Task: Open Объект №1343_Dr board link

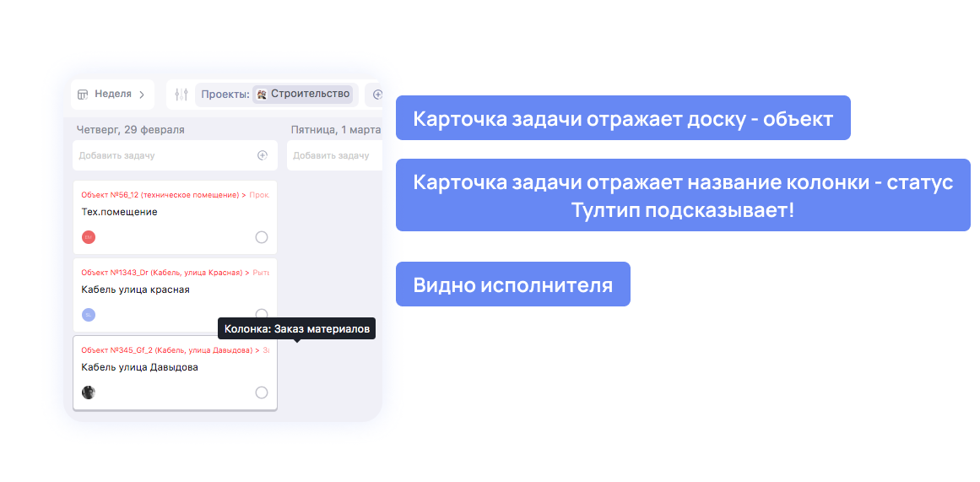Action: click(x=161, y=273)
